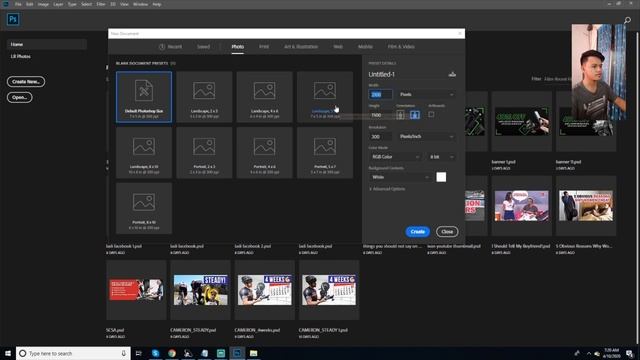
Task: Set portrait orientation icon
Action: (x=400, y=115)
